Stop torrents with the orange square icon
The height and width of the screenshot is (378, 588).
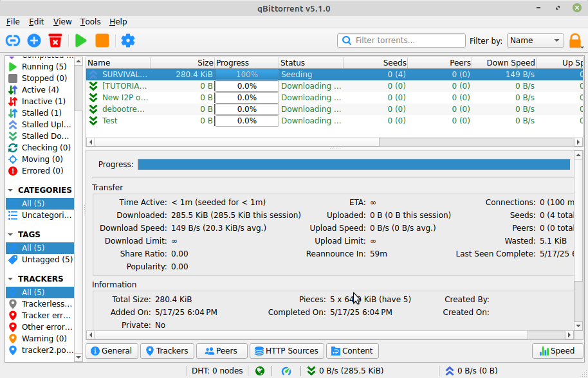102,40
